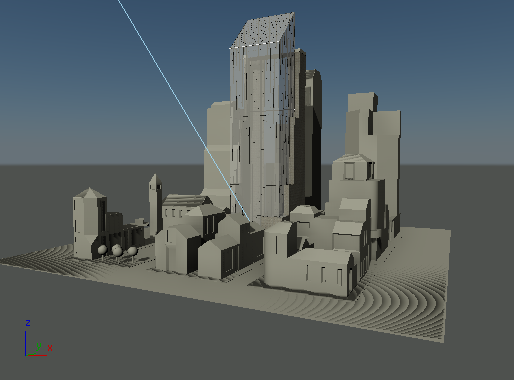The image size is (514, 380).
Task: Select the small gabled house at front center
Action: tap(218, 257)
